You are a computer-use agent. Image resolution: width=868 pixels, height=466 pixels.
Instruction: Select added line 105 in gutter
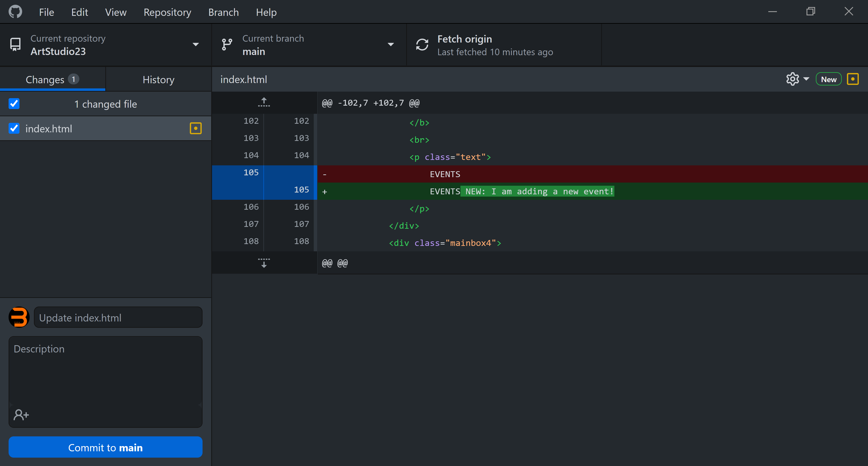pyautogui.click(x=301, y=190)
